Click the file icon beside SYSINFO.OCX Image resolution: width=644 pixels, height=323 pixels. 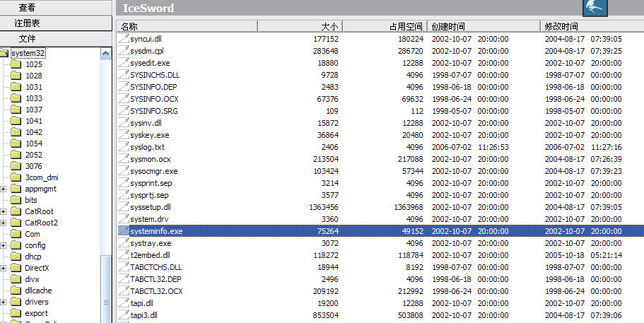(x=124, y=99)
